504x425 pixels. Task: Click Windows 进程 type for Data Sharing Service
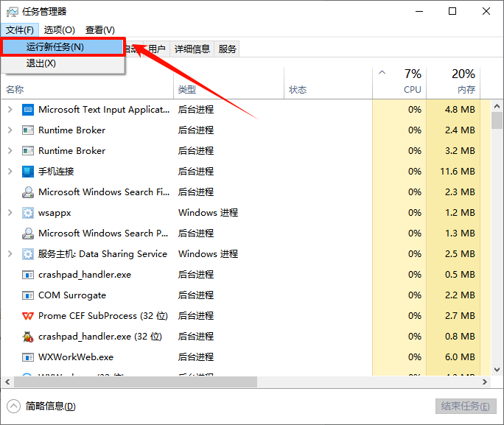[x=209, y=254]
